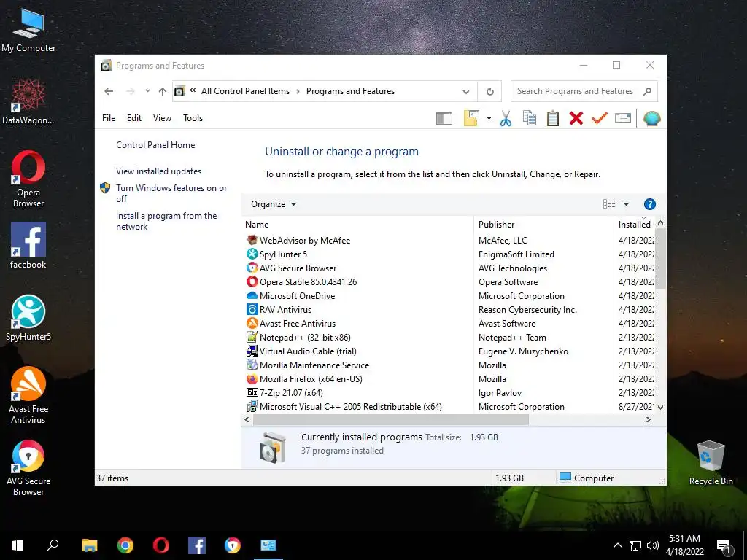The height and width of the screenshot is (560, 747).
Task: Open the File menu
Action: pos(109,118)
